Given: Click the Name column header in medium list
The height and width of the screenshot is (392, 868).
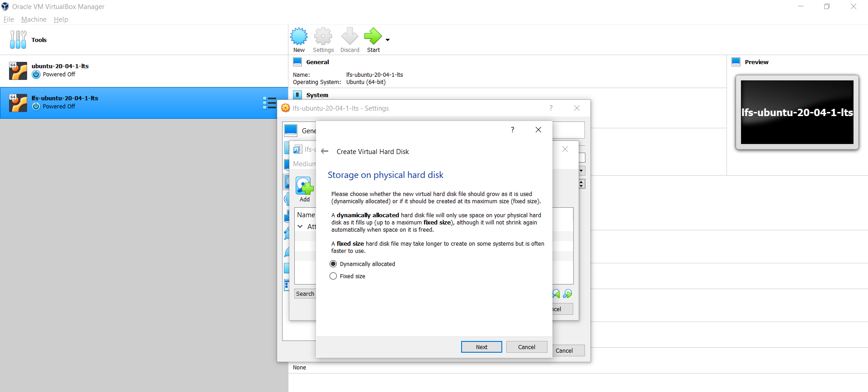Looking at the screenshot, I should 306,215.
